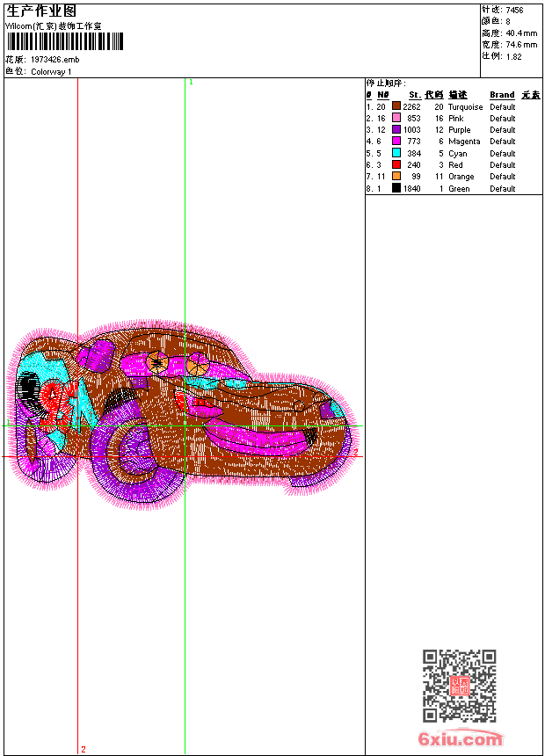545x756 pixels.
Task: Click the Colorway 1 text
Action: click(x=51, y=72)
